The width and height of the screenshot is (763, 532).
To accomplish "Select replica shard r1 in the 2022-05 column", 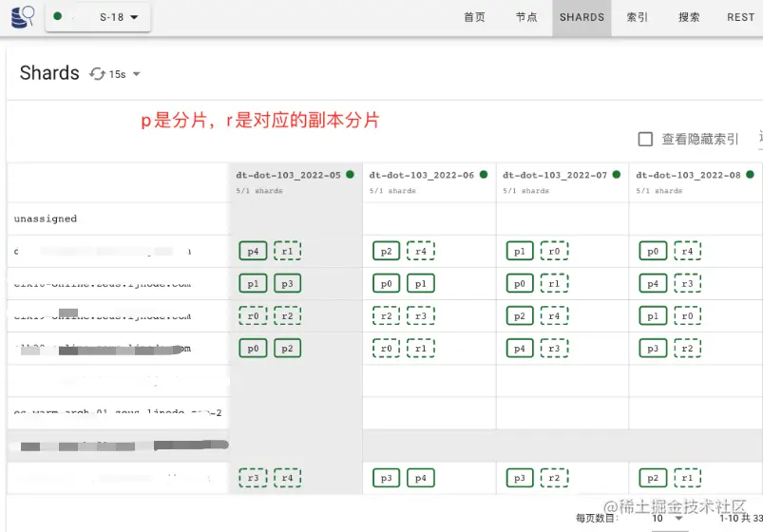I will click(287, 251).
